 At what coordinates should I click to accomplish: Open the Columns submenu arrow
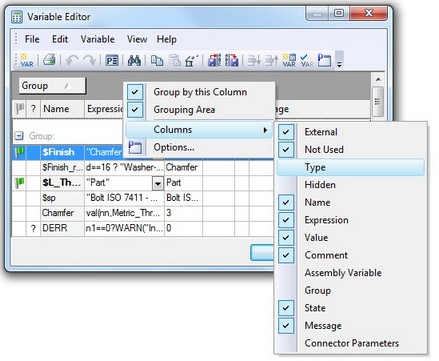click(x=265, y=130)
